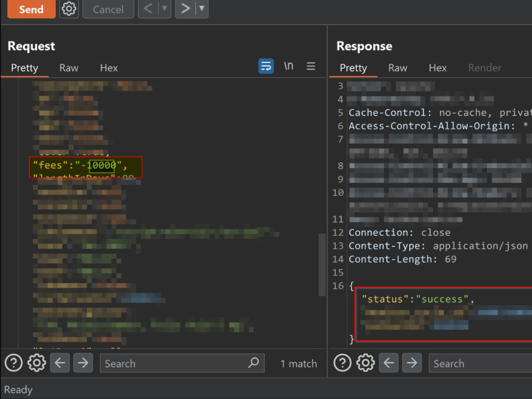532x399 pixels.
Task: Click the "fees":"-10000" line in the request
Action: [80, 165]
